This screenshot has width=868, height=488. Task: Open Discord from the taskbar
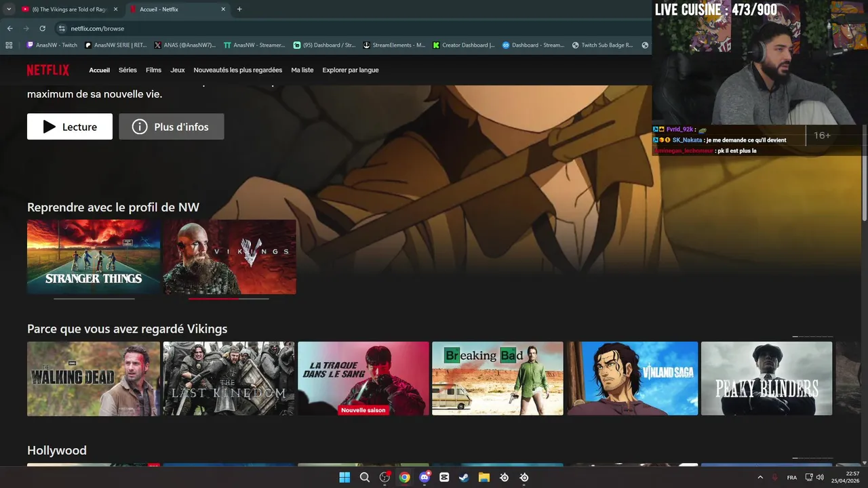[425, 477]
